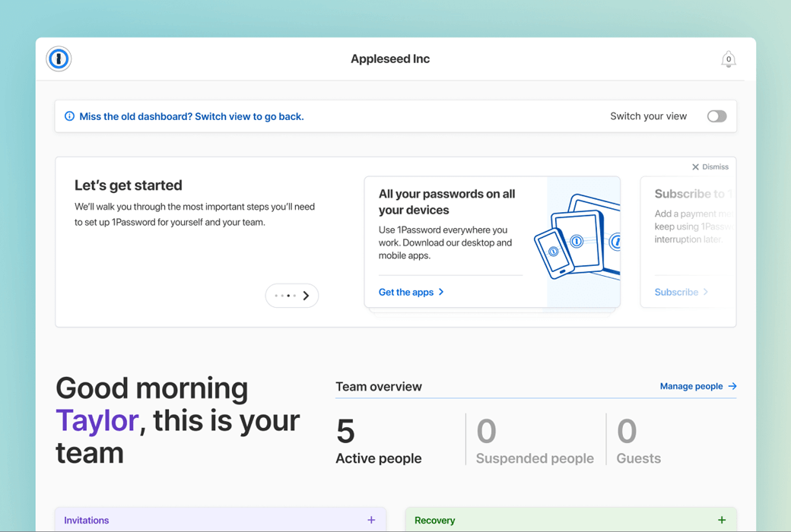Select the Invitations panel header
Screen dimensions: 791x532
[86, 519]
